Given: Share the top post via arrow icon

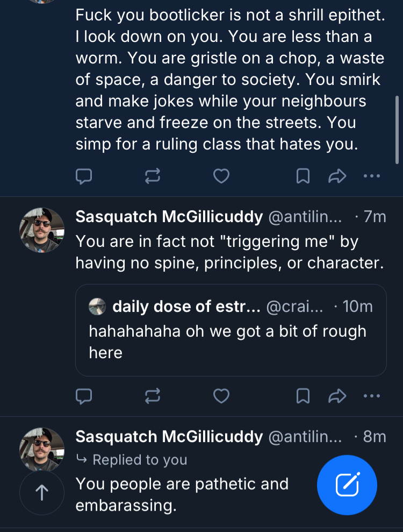Looking at the screenshot, I should point(337,176).
